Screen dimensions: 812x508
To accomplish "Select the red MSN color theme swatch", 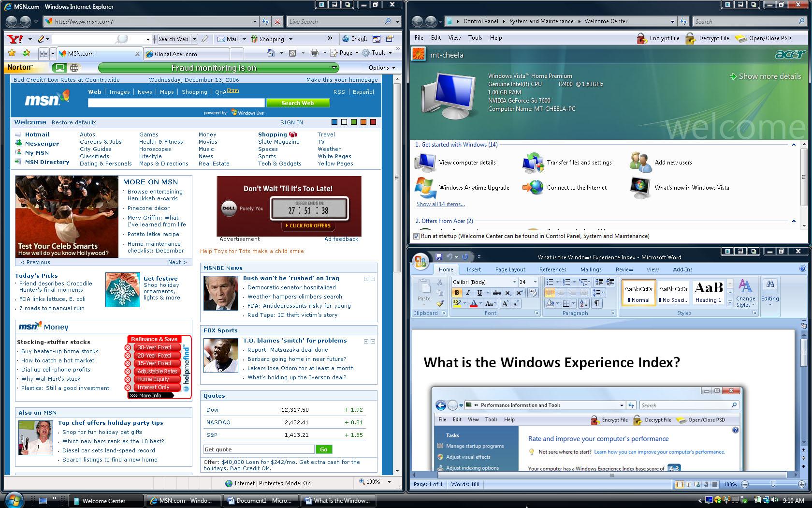I will point(373,122).
